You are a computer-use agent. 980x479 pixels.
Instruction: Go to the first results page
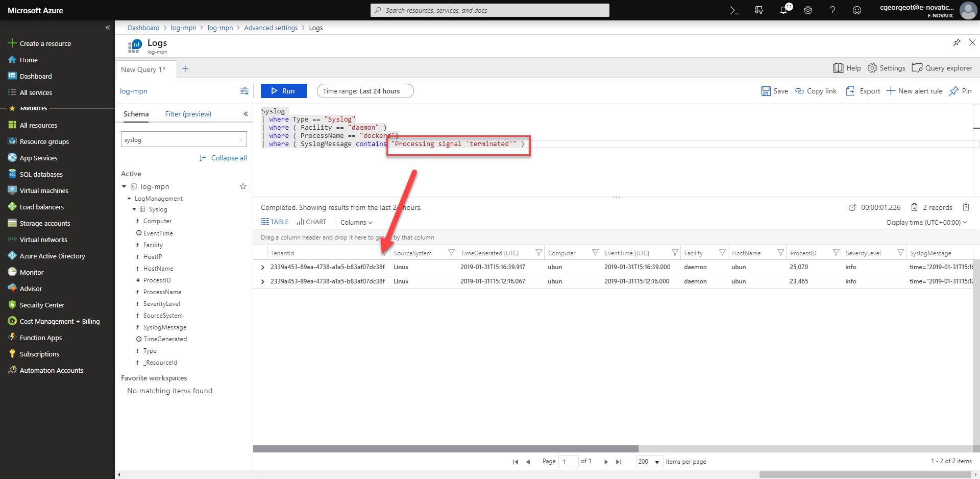516,462
